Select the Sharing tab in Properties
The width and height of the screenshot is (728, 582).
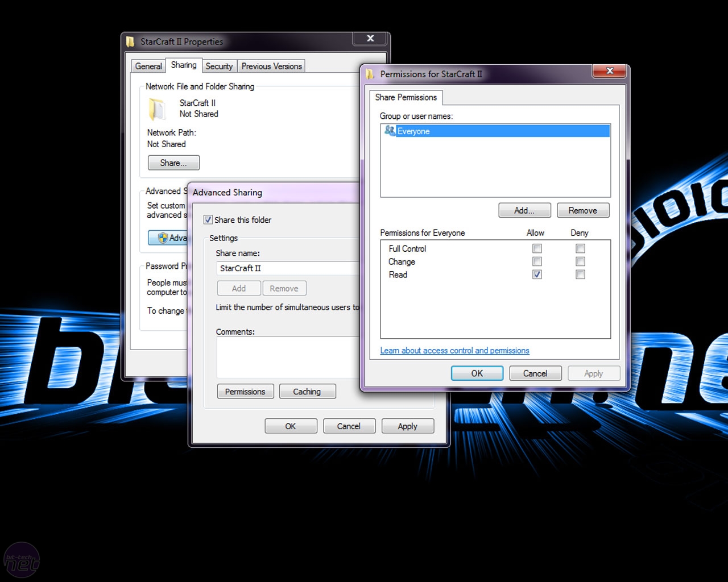pos(184,65)
